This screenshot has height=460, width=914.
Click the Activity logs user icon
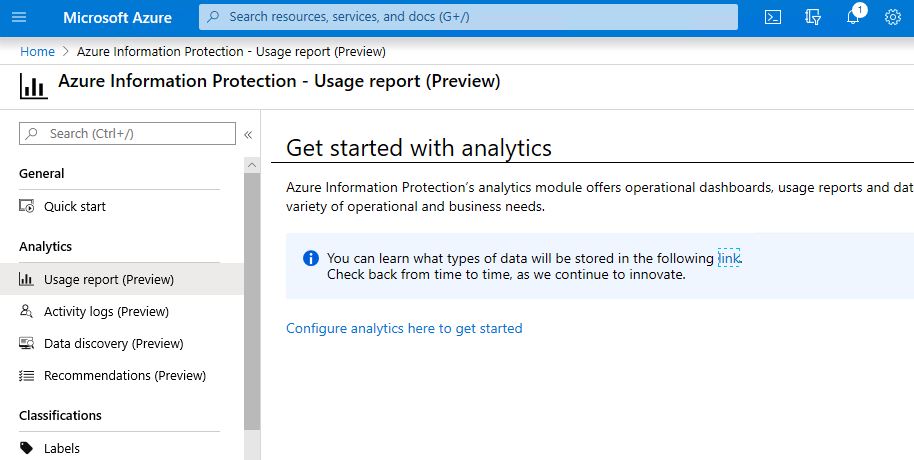tap(26, 311)
